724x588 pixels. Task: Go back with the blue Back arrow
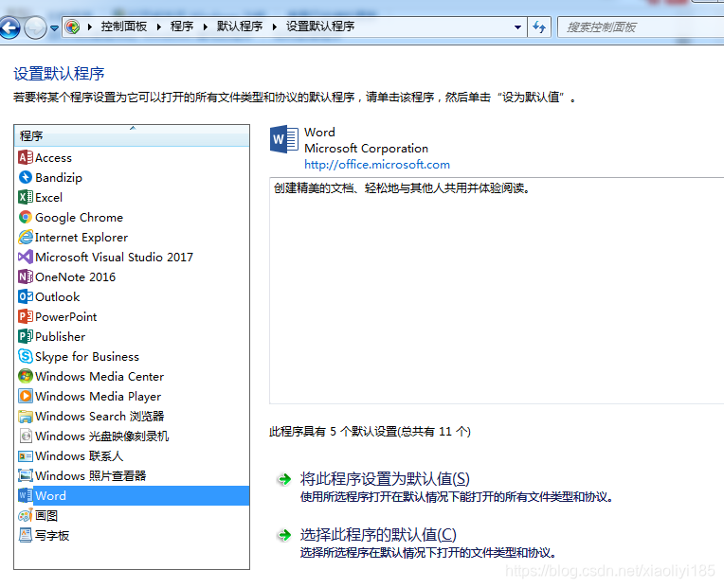point(9,27)
